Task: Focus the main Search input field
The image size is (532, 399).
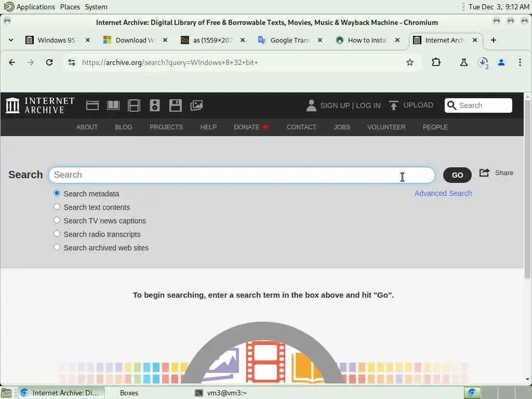Action: click(242, 175)
